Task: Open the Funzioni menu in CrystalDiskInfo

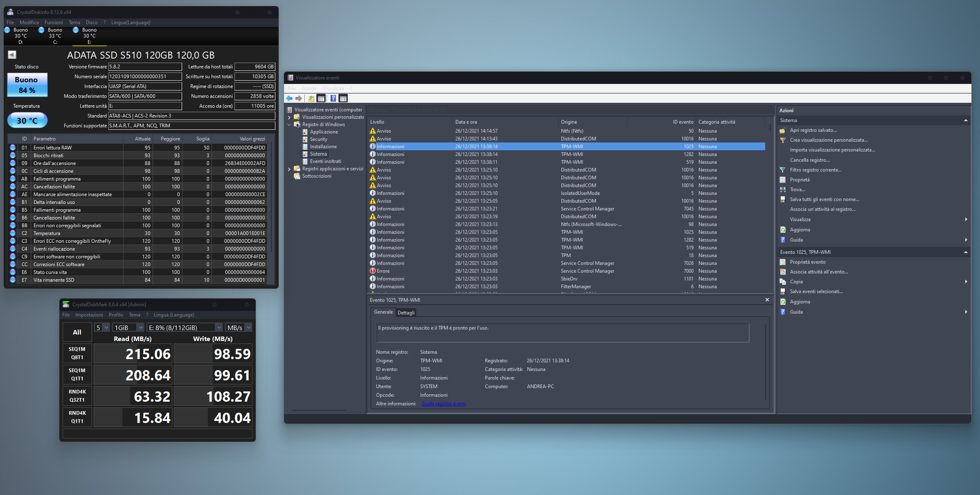Action: [54, 23]
